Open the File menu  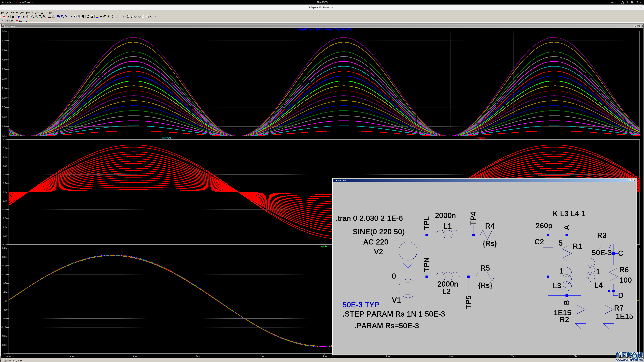[x=2, y=13]
